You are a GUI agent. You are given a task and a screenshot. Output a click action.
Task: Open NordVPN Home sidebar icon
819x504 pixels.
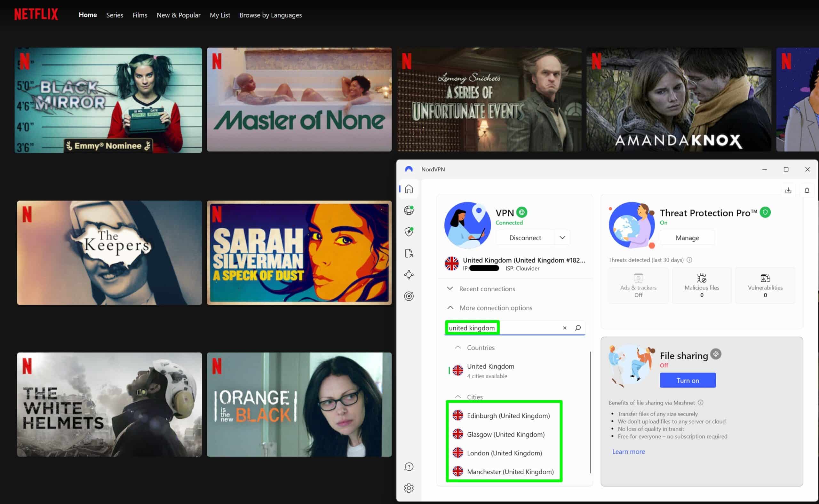[409, 189]
